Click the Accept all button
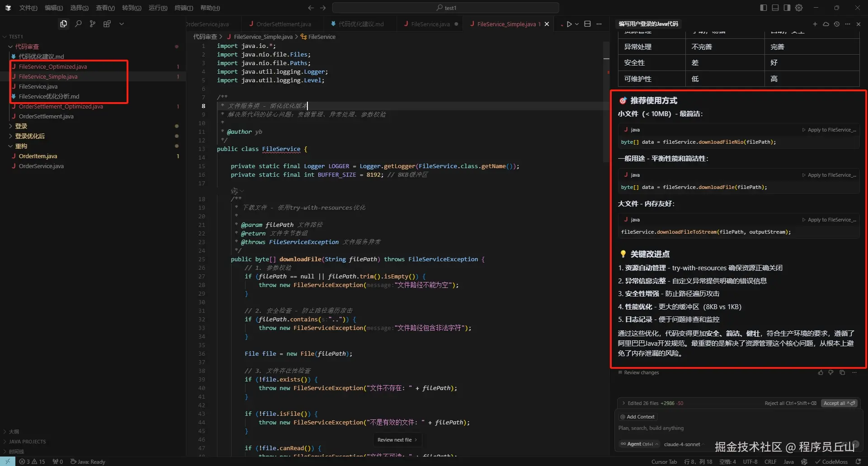The height and width of the screenshot is (466, 868). click(839, 403)
